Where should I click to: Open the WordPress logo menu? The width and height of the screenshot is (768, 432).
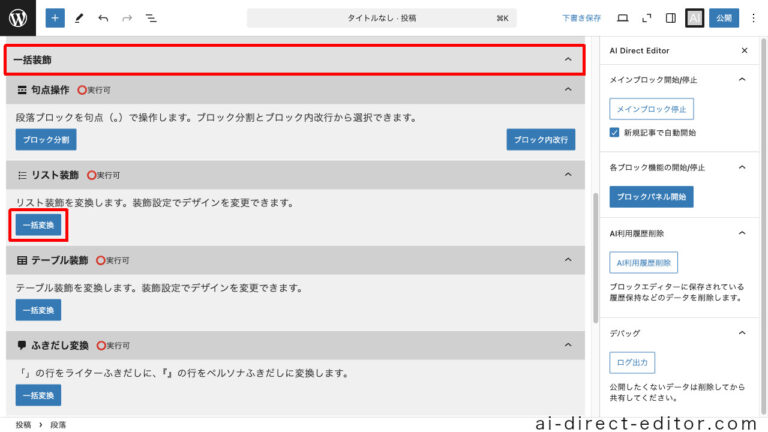click(x=18, y=18)
